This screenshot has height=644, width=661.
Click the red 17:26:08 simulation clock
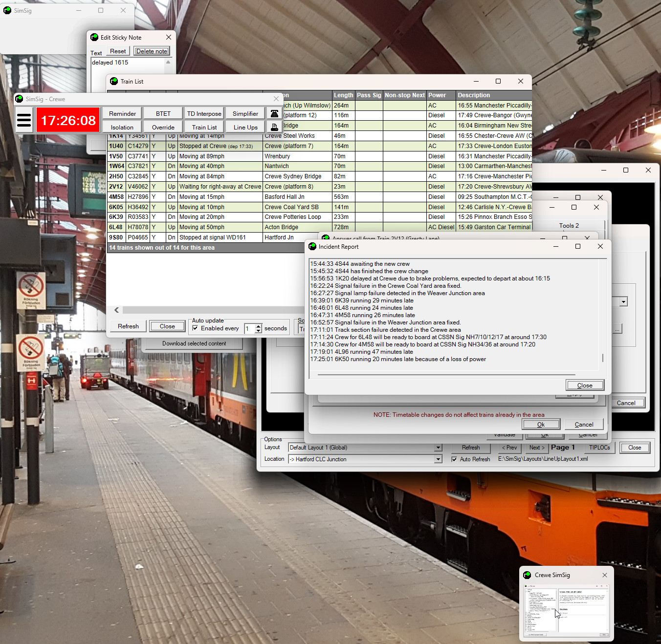click(x=68, y=120)
